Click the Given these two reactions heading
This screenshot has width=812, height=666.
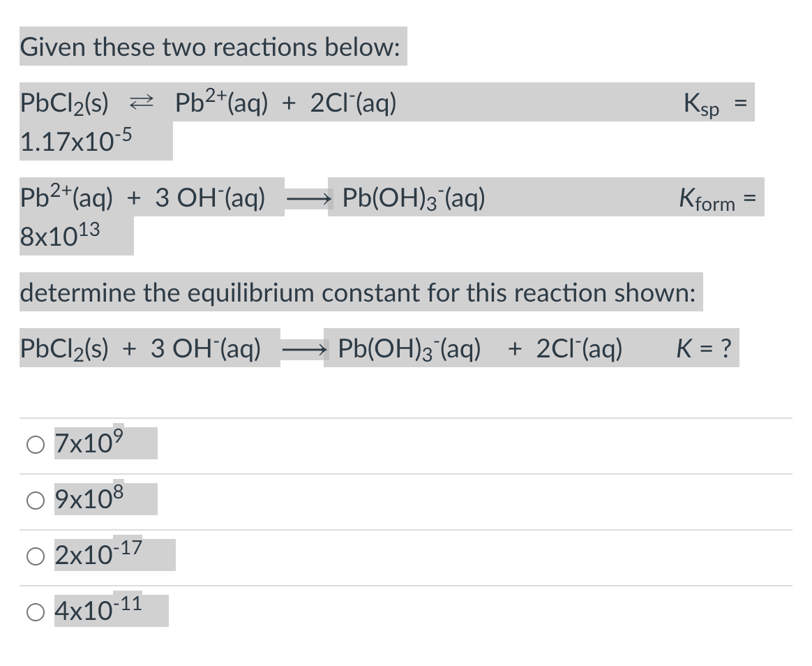[x=209, y=46]
